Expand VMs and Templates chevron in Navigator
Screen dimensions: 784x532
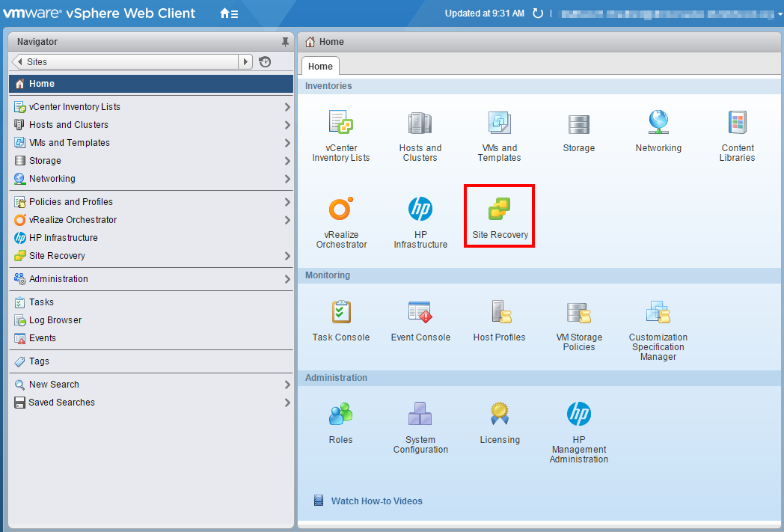[287, 143]
